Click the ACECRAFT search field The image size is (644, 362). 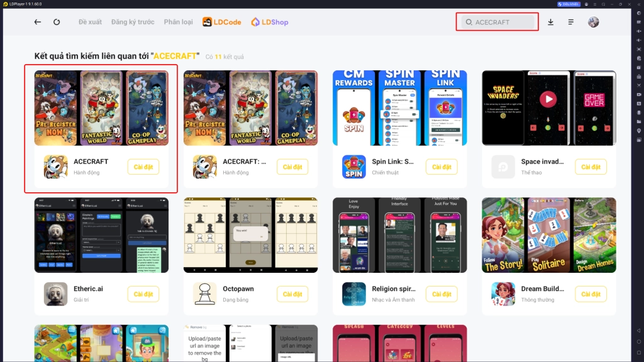pyautogui.click(x=498, y=22)
